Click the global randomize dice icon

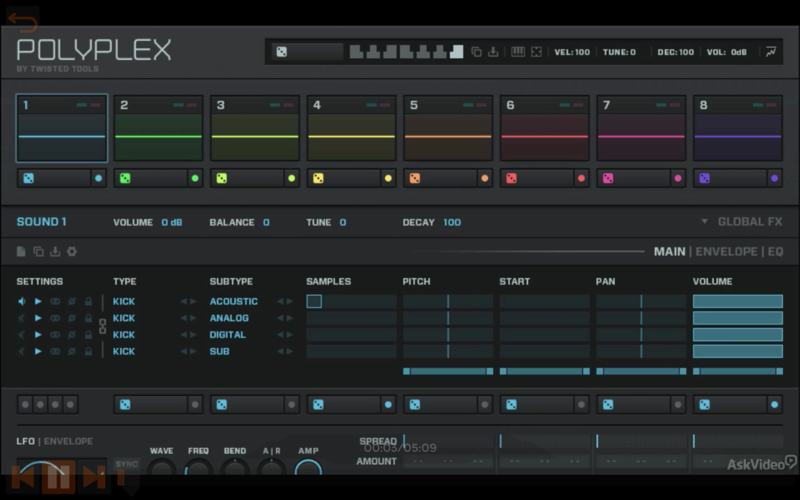coord(282,52)
